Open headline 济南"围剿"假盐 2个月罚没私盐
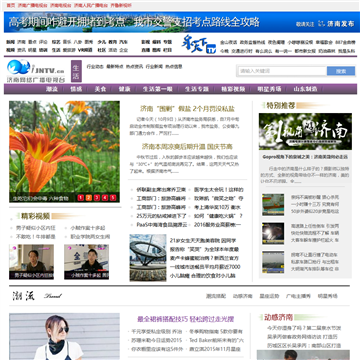Screen dimensions: 360x360 point(187,109)
